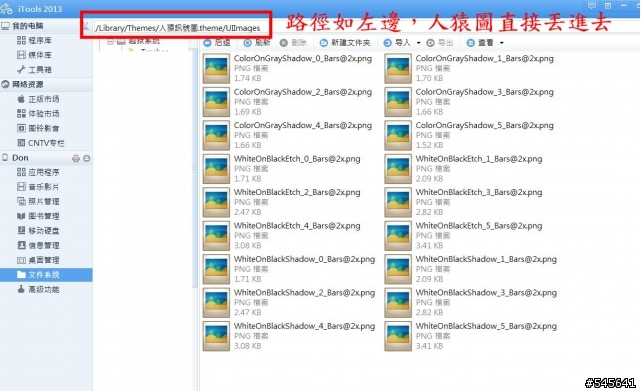Click the 删除 delete button
Screen dimensions: 641x391
(x=293, y=43)
